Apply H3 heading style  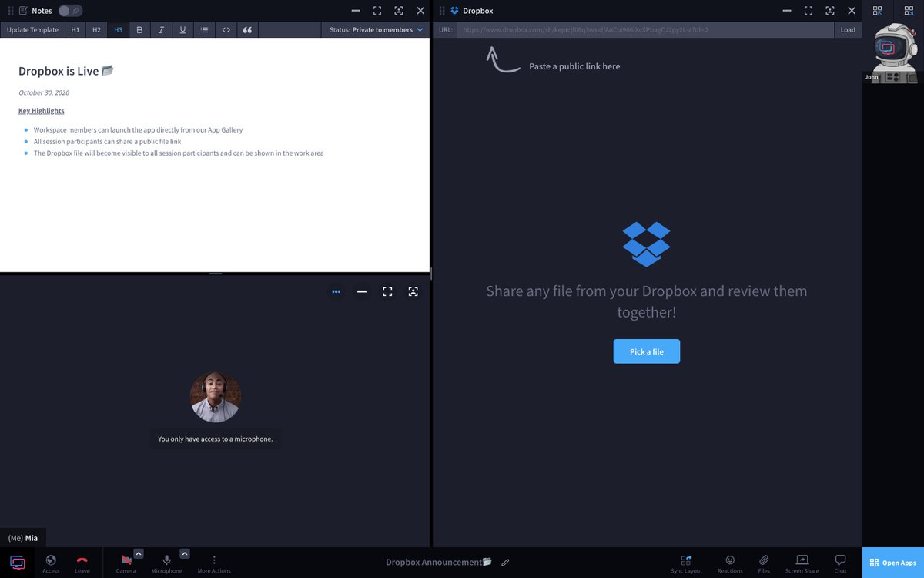tap(118, 30)
